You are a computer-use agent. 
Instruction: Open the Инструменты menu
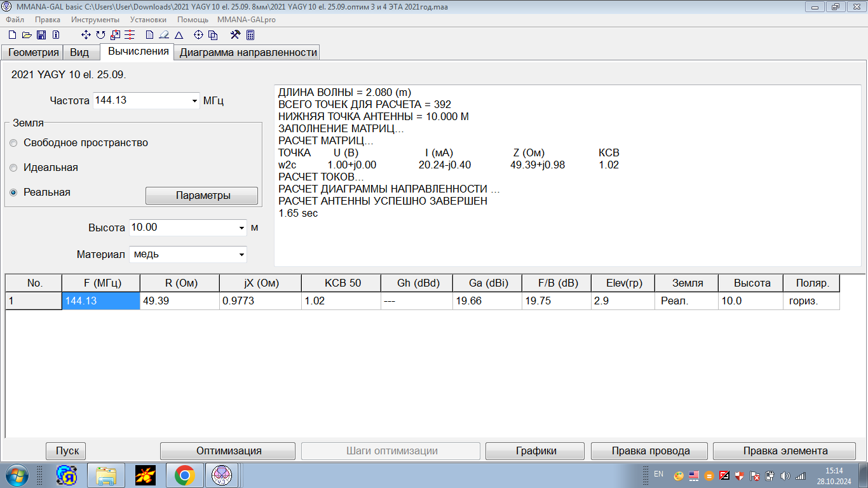95,20
